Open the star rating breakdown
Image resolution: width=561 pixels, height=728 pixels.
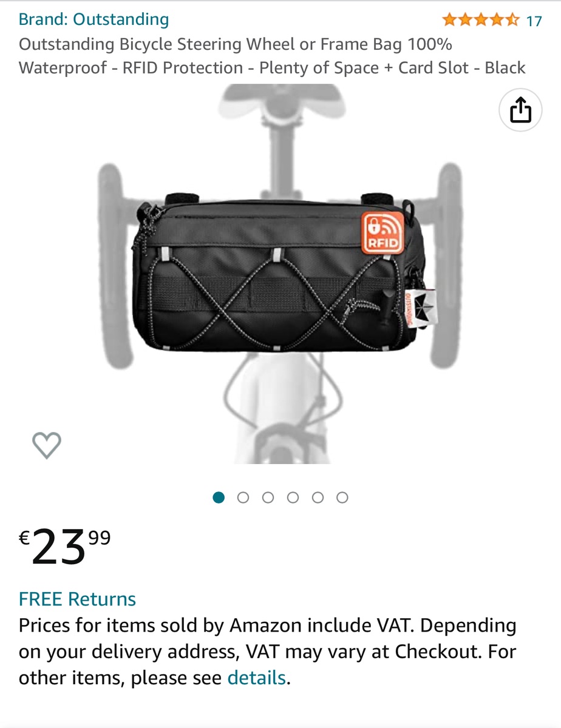tap(481, 20)
